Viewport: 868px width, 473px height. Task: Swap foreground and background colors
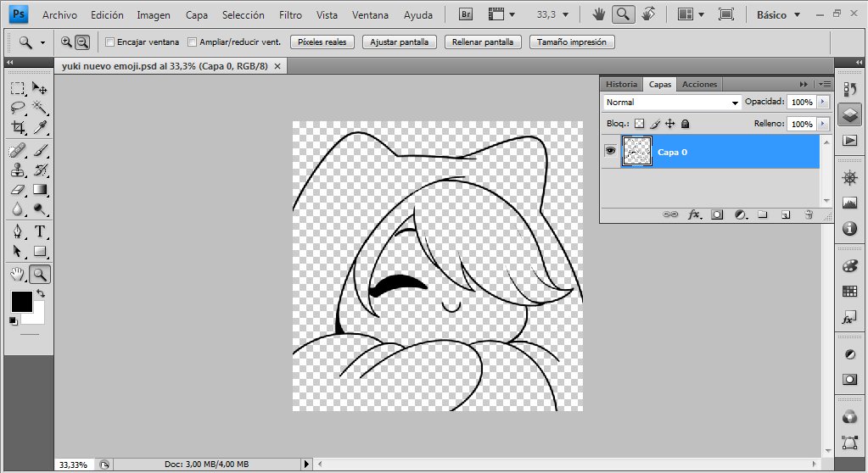pyautogui.click(x=41, y=293)
